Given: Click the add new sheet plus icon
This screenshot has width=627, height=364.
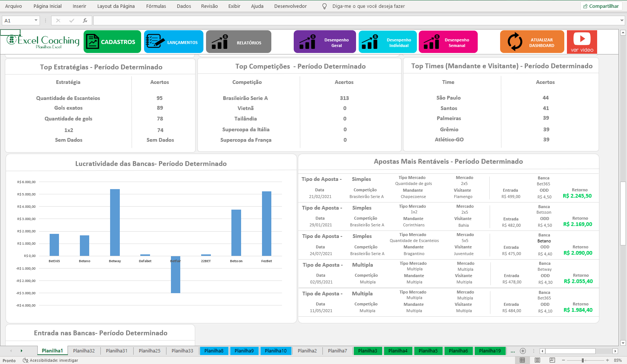Looking at the screenshot, I should (523, 351).
